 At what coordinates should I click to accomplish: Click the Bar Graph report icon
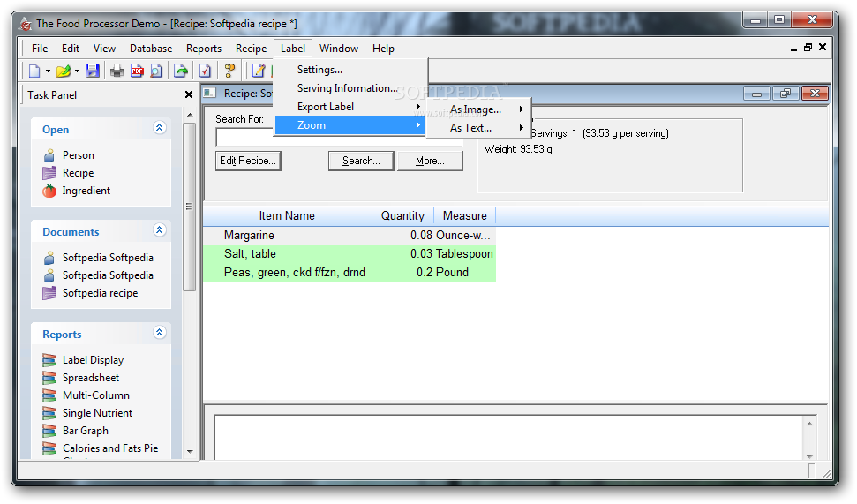point(49,431)
